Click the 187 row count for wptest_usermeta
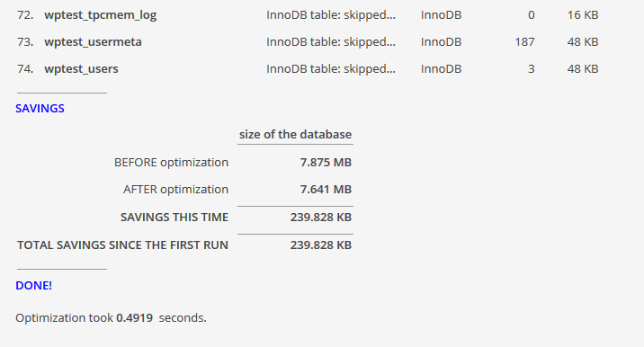Image resolution: width=644 pixels, height=347 pixels. point(524,42)
